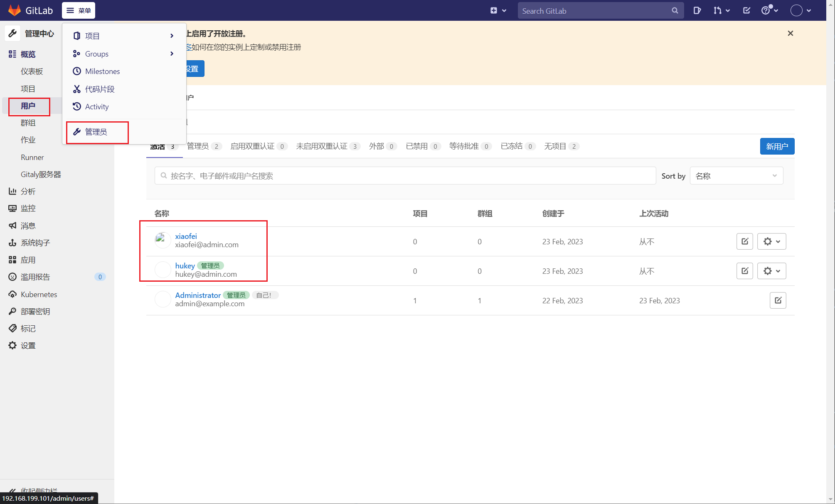Click the 部署密钥 key icon

(x=12, y=311)
